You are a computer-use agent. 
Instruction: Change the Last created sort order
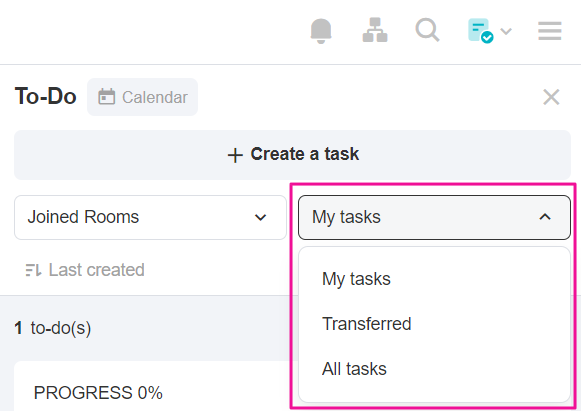click(x=85, y=270)
